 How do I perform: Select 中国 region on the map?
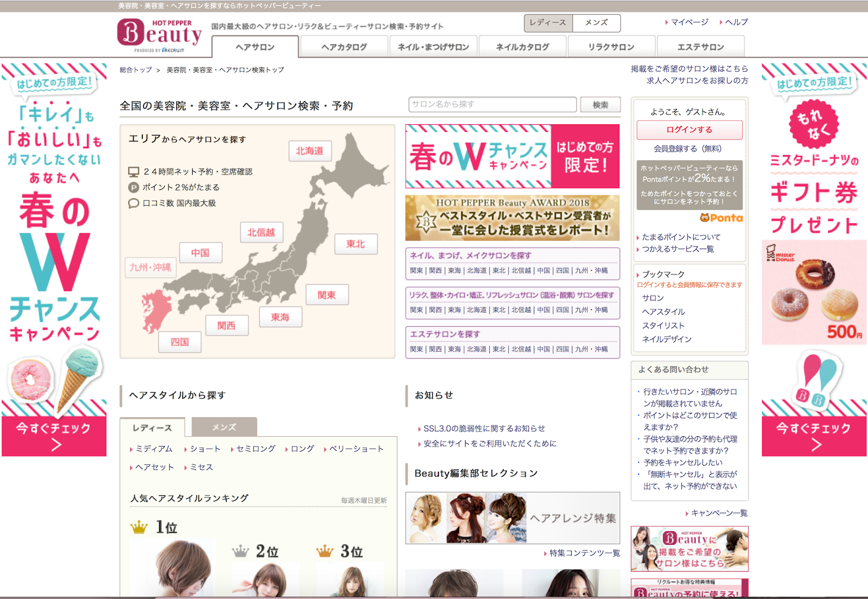201,253
